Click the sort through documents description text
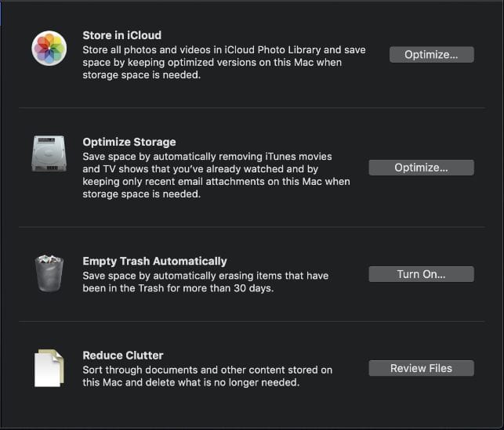Viewport: 504px width, 430px height. (207, 376)
